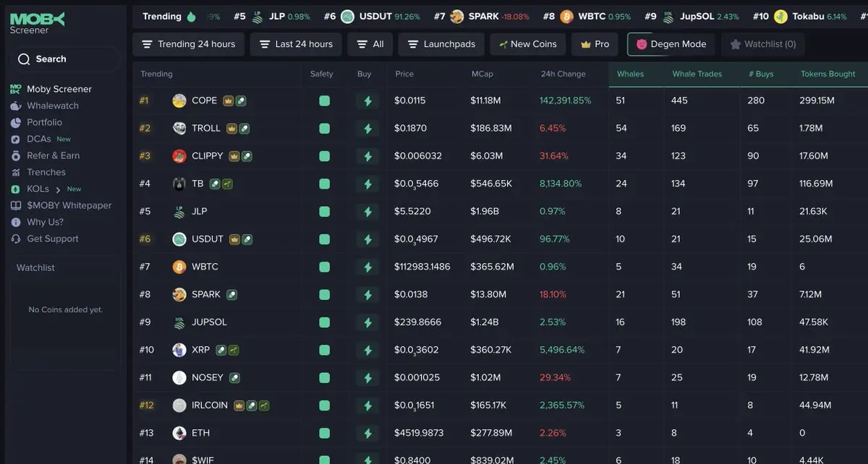Toggle Degen Mode

[671, 44]
